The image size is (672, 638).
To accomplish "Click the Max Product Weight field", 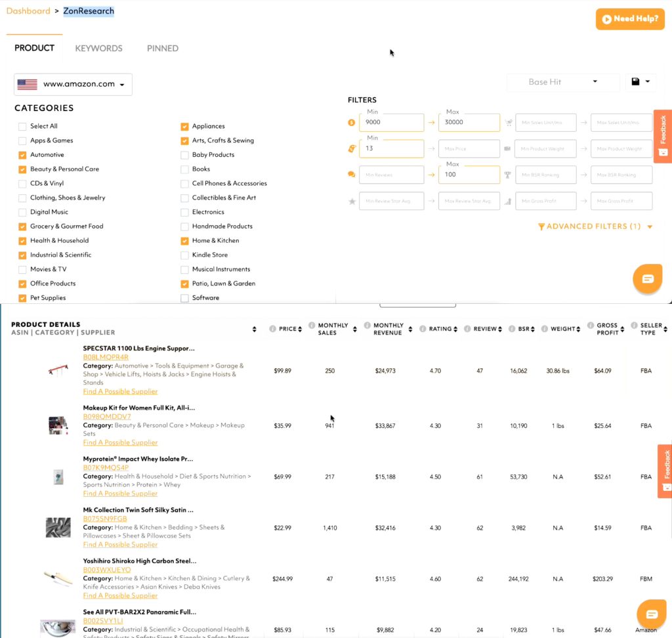I will (x=621, y=149).
